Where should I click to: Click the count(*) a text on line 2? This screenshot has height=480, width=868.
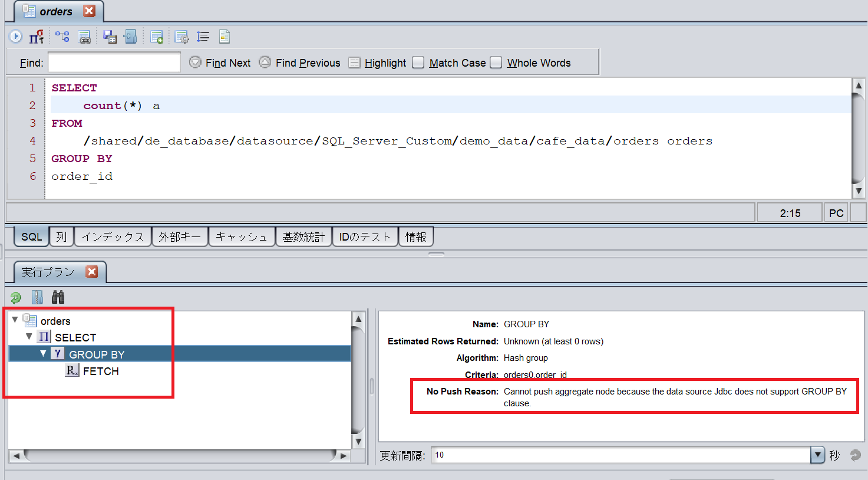coord(121,106)
